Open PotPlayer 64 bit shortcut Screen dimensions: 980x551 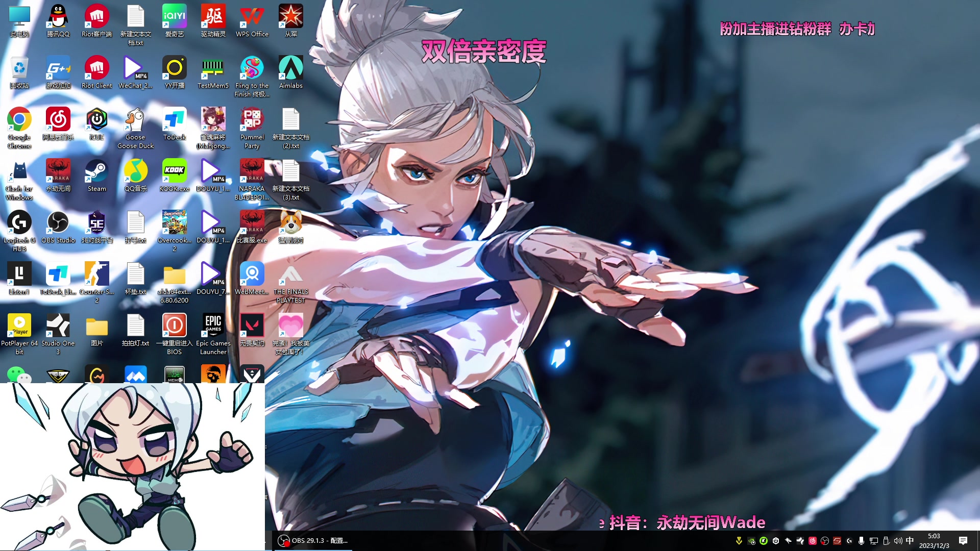pyautogui.click(x=19, y=334)
